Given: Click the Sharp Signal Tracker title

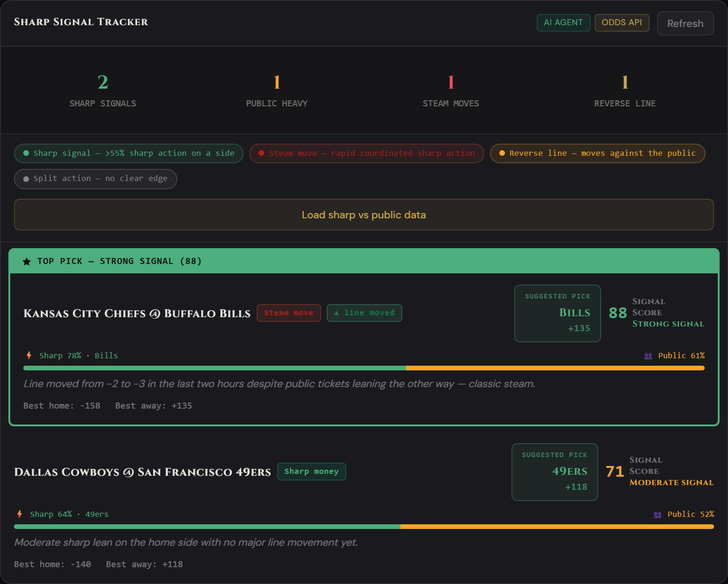Looking at the screenshot, I should coord(81,22).
